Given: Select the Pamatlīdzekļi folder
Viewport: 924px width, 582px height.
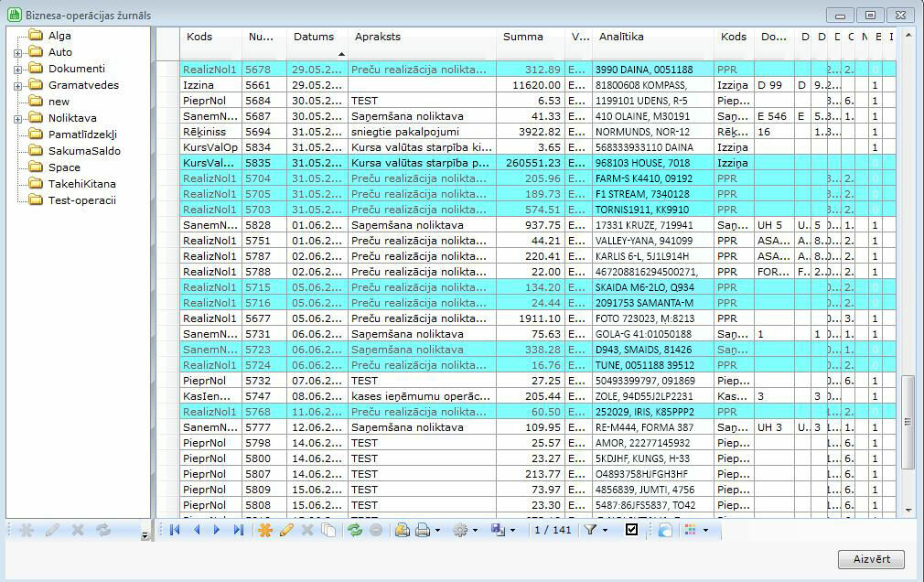Looking at the screenshot, I should coord(83,135).
